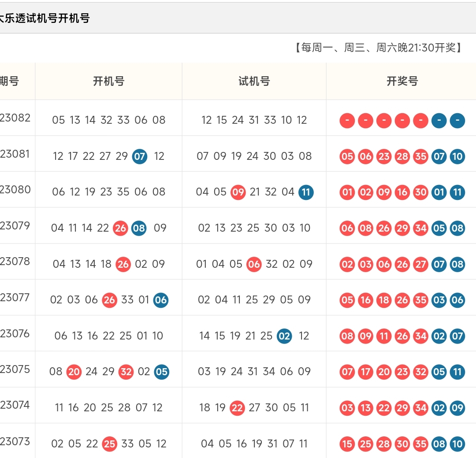476x458 pixels.
Task: Click red ball 20 in 23075's 开机号 column
Action: (74, 372)
